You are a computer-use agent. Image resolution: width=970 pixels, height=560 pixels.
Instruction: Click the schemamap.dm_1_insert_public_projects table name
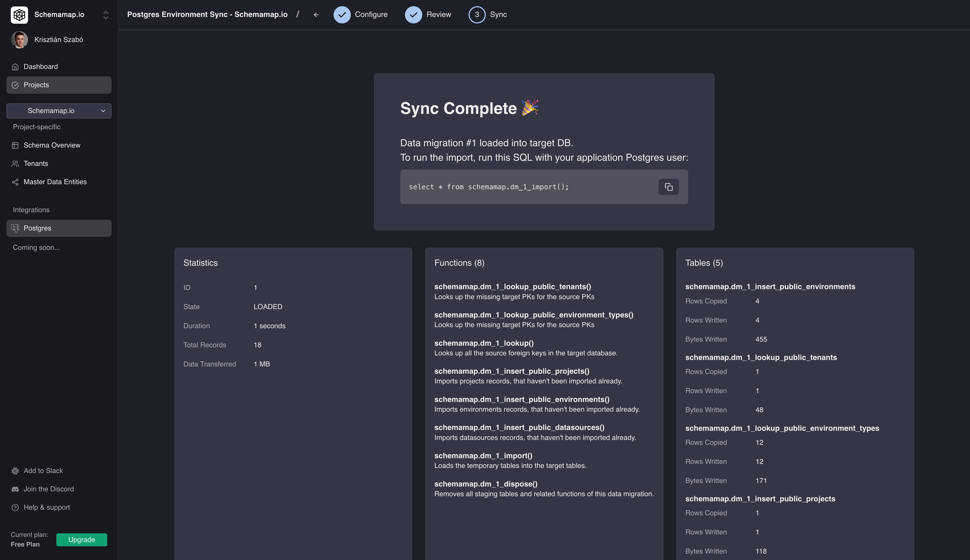tap(760, 499)
